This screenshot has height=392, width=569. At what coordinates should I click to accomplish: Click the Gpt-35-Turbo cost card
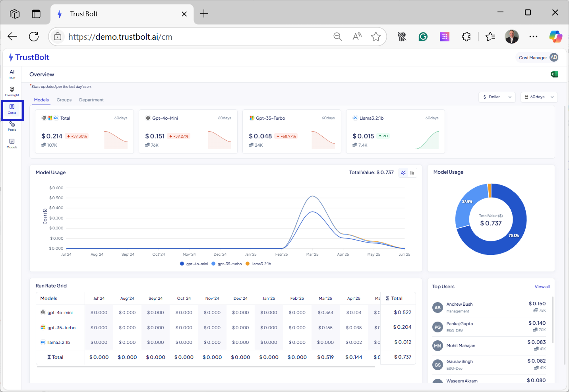point(292,132)
